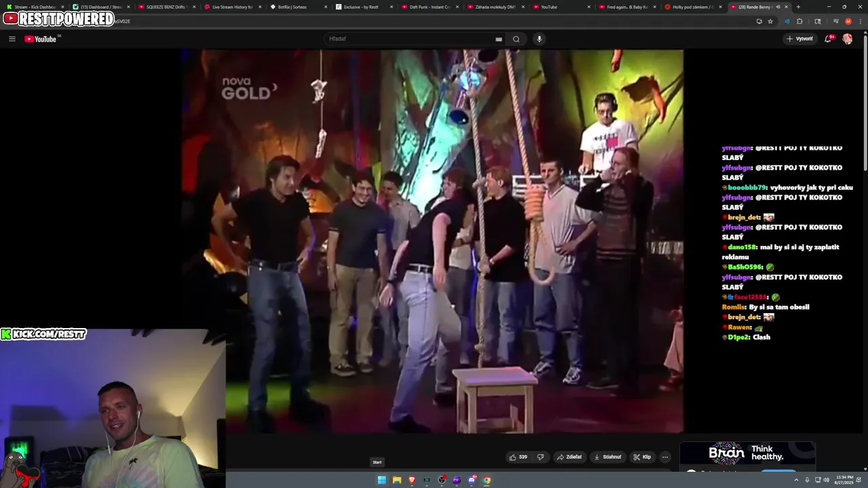
Task: Open a new browser tab
Action: click(798, 7)
